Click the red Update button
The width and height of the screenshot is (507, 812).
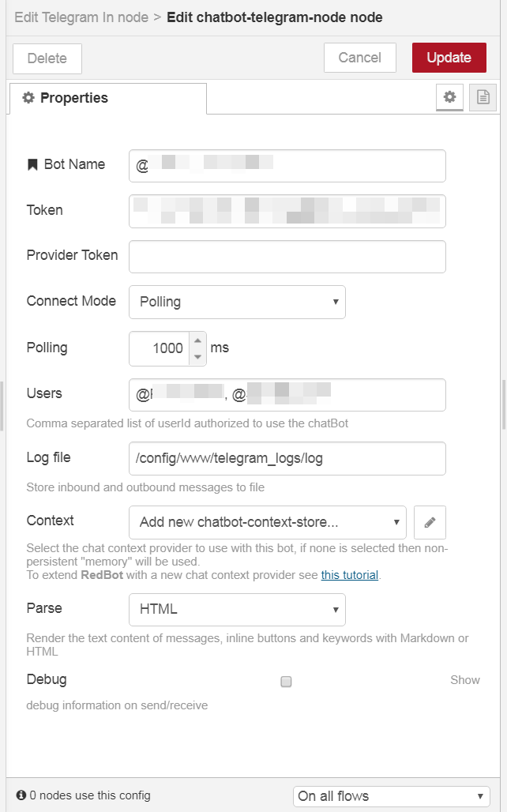pos(449,58)
